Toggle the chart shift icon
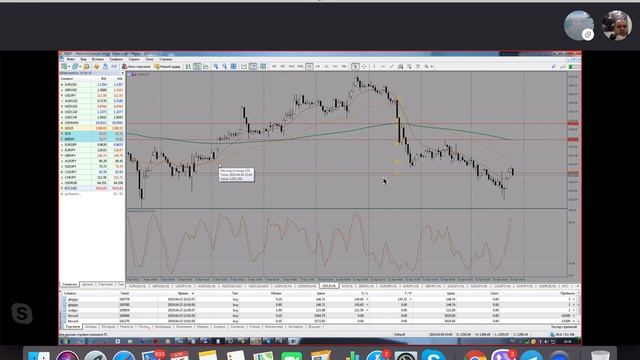This screenshot has width=640, height=360. pyautogui.click(x=253, y=66)
